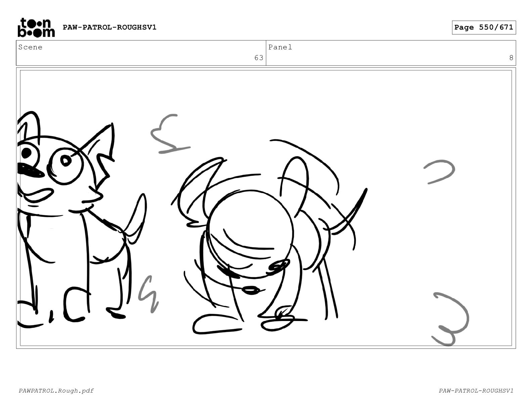Viewport: 532px width, 411px height.
Task: Click the Toon Boom logo
Action: tap(36, 28)
